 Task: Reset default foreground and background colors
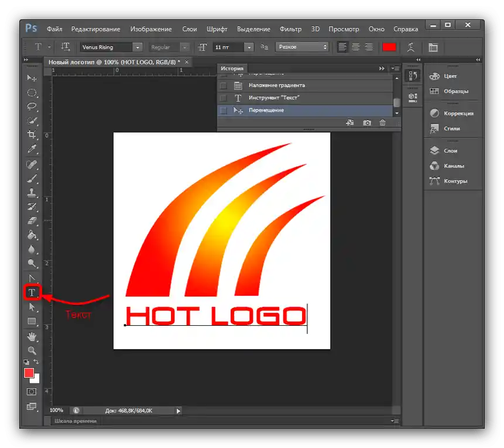pos(26,362)
